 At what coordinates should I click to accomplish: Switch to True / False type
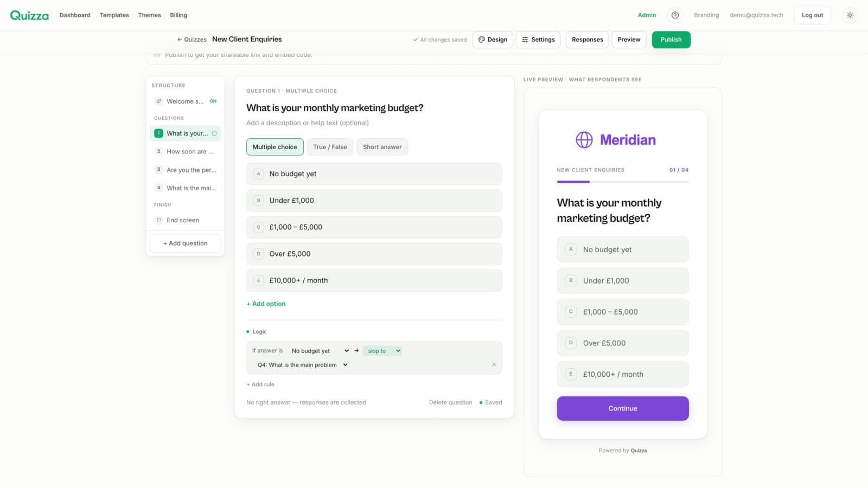click(330, 147)
